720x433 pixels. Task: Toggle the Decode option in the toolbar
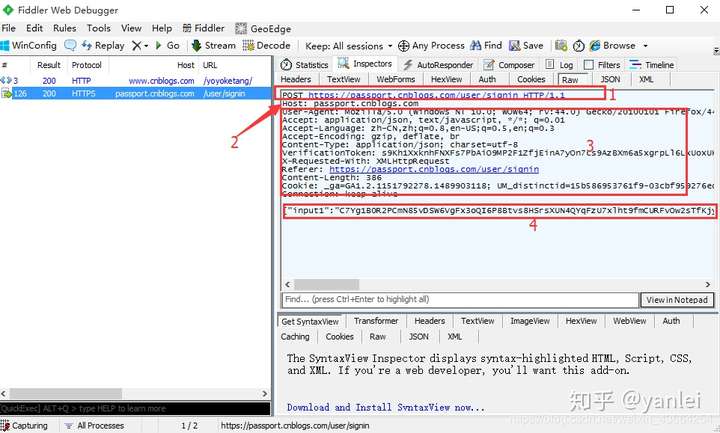[x=267, y=45]
